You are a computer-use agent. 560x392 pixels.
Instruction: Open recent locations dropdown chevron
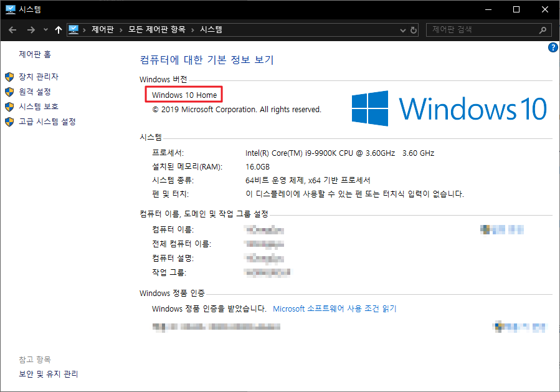tap(45, 30)
